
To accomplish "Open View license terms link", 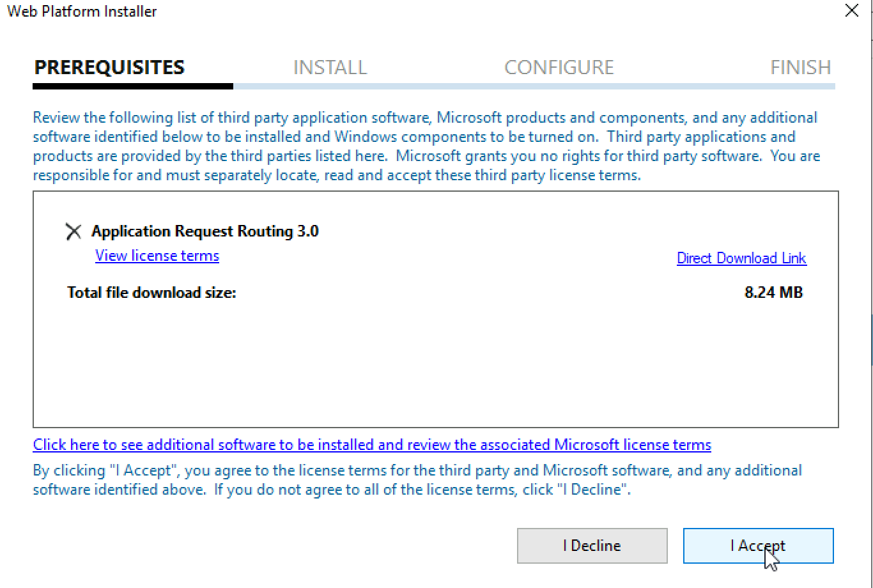I will (x=157, y=256).
